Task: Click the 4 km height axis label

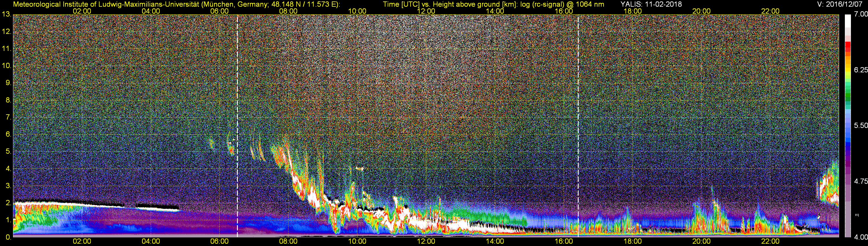Action: pyautogui.click(x=8, y=169)
